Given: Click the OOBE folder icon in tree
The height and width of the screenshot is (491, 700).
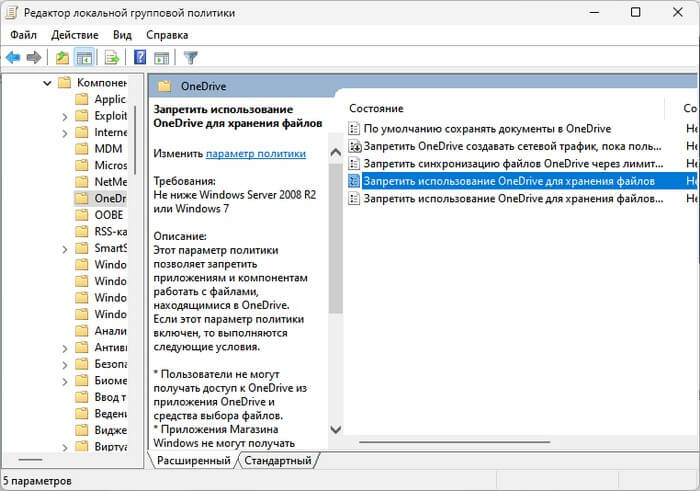Looking at the screenshot, I should (x=82, y=215).
